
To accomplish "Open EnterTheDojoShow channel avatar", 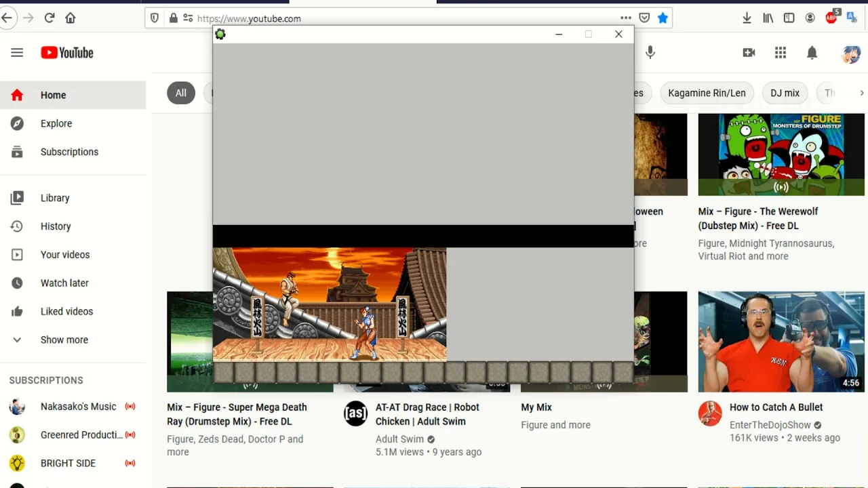I will coord(710,413).
